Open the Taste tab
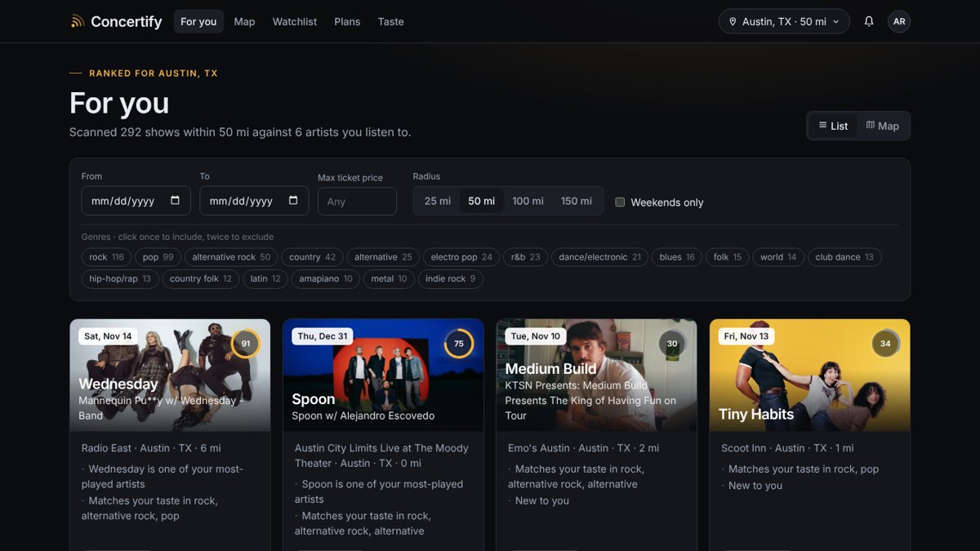The height and width of the screenshot is (551, 980). click(x=390, y=21)
